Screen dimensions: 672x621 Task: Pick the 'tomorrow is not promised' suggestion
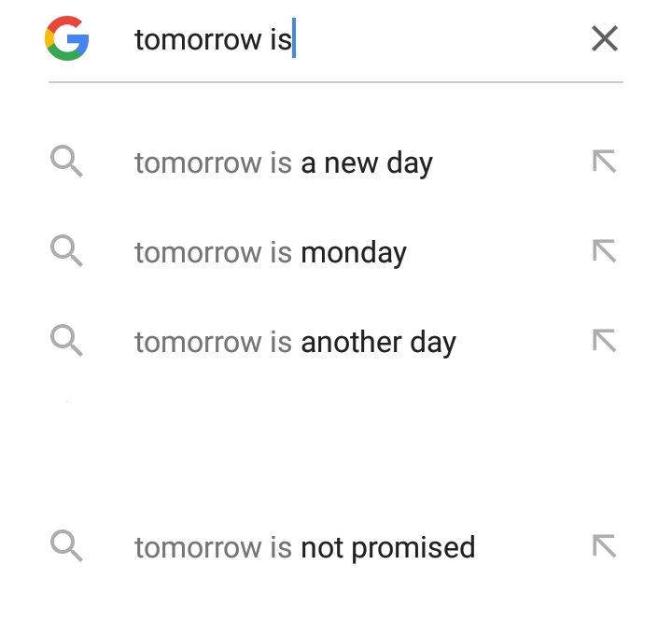tap(304, 547)
